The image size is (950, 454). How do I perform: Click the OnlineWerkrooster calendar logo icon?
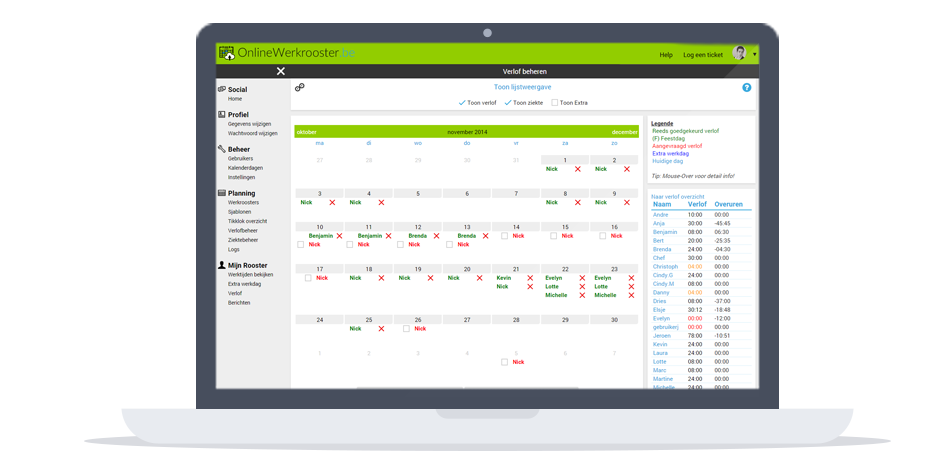[x=227, y=53]
